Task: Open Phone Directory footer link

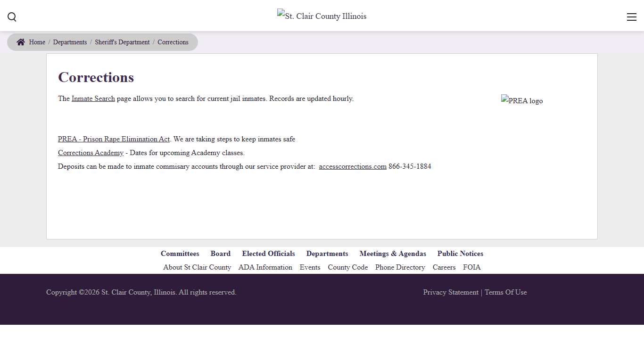Action: point(400,267)
